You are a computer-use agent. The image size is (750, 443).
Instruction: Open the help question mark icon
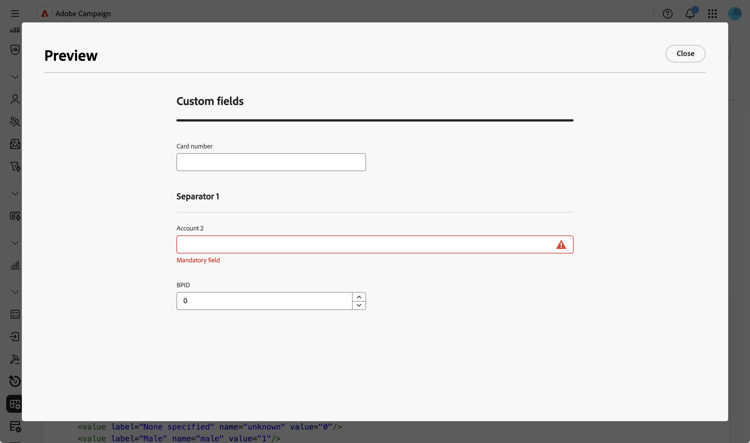coord(668,14)
